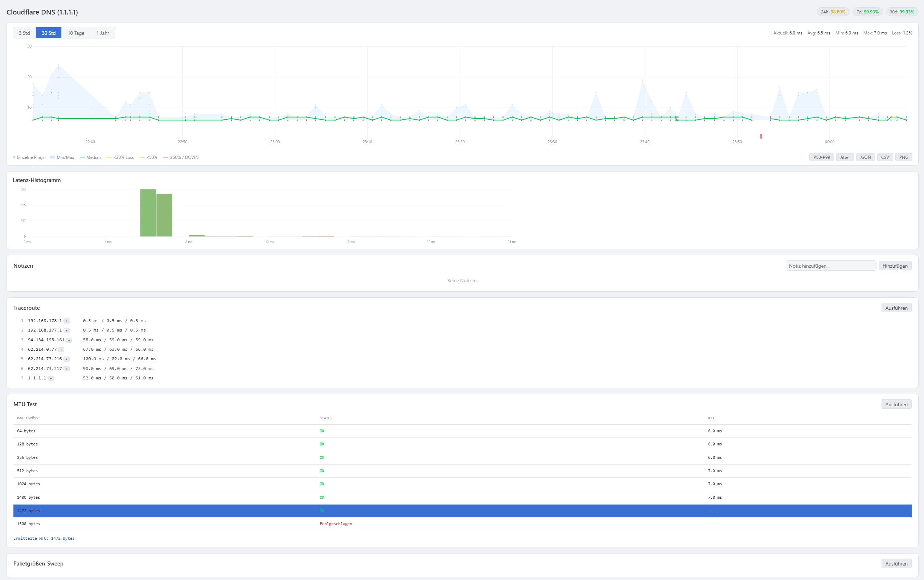924x580 pixels.
Task: Run the Paketgrößen-Sweep test
Action: coord(896,564)
